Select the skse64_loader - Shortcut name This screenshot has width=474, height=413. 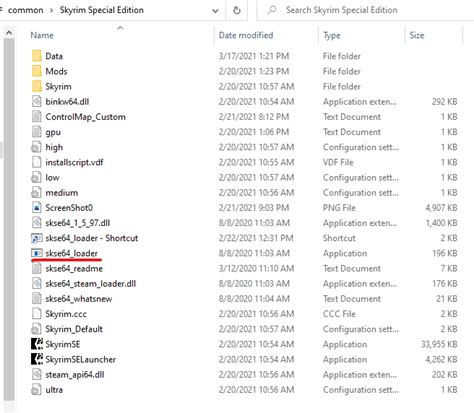point(92,238)
